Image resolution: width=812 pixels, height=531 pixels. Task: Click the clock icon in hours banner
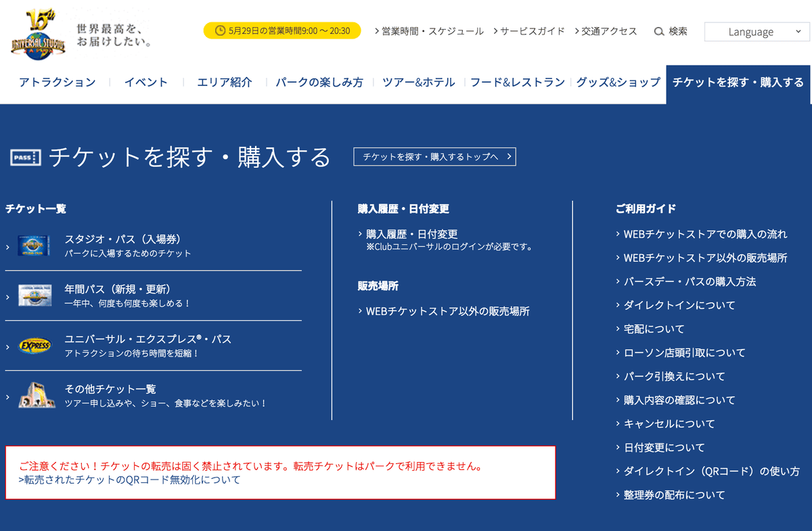pos(220,31)
